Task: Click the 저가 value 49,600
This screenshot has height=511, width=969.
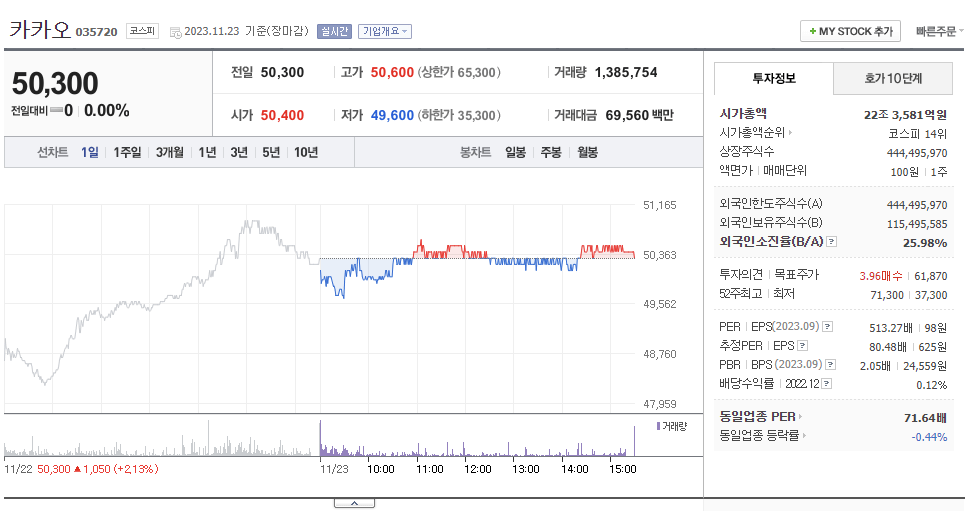Action: tap(392, 115)
